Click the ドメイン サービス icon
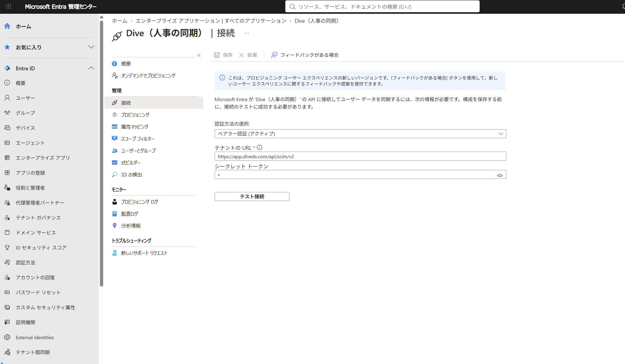This screenshot has width=625, height=364. [7, 233]
